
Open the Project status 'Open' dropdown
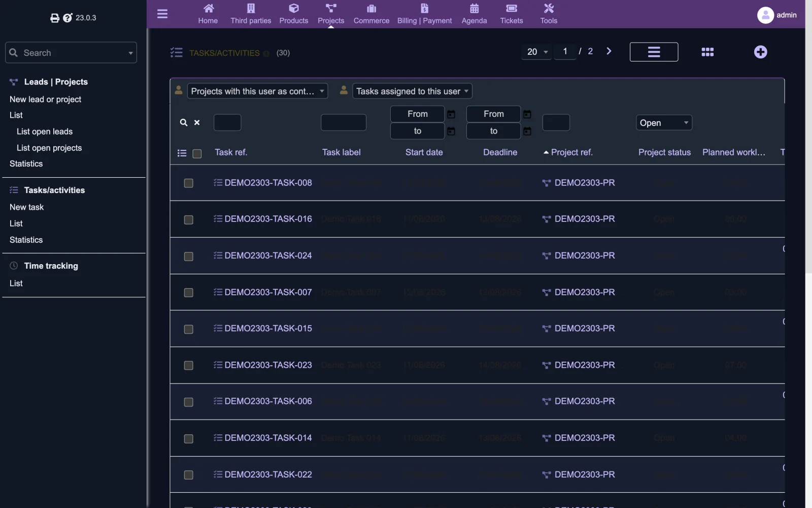pos(664,123)
